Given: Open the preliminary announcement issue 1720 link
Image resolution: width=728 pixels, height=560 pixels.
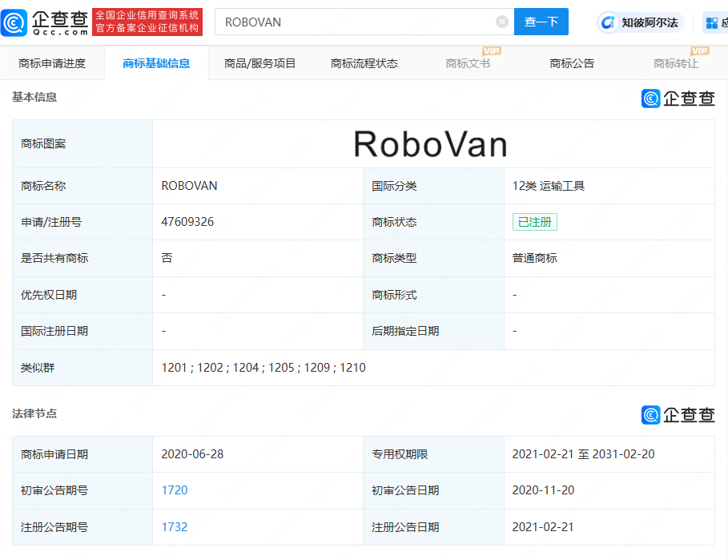Looking at the screenshot, I should click(175, 490).
